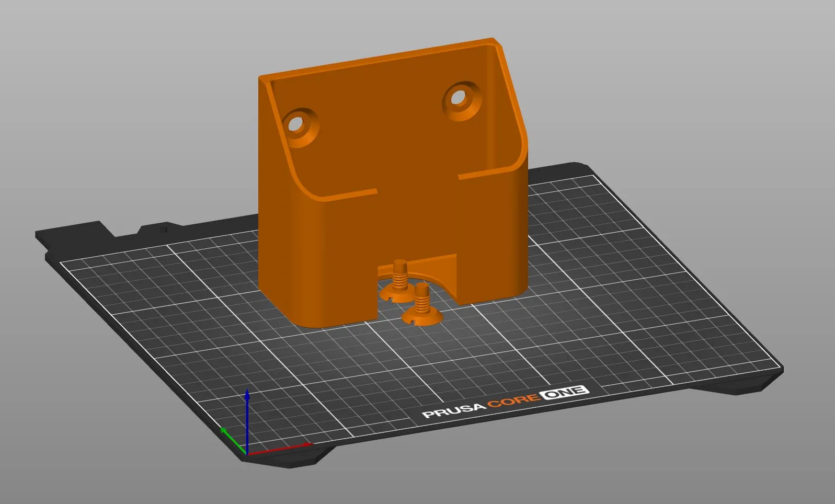
Task: Click the right countersunk hole on bracket
Action: (462, 100)
